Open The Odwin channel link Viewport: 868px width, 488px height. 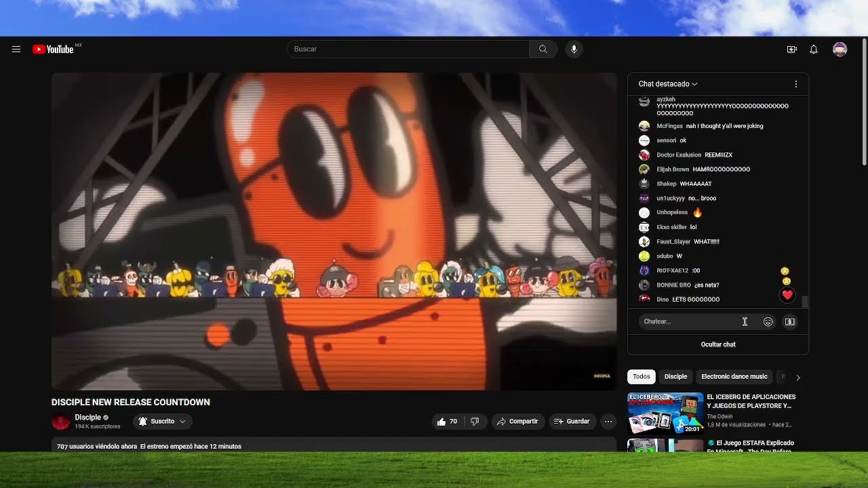719,417
